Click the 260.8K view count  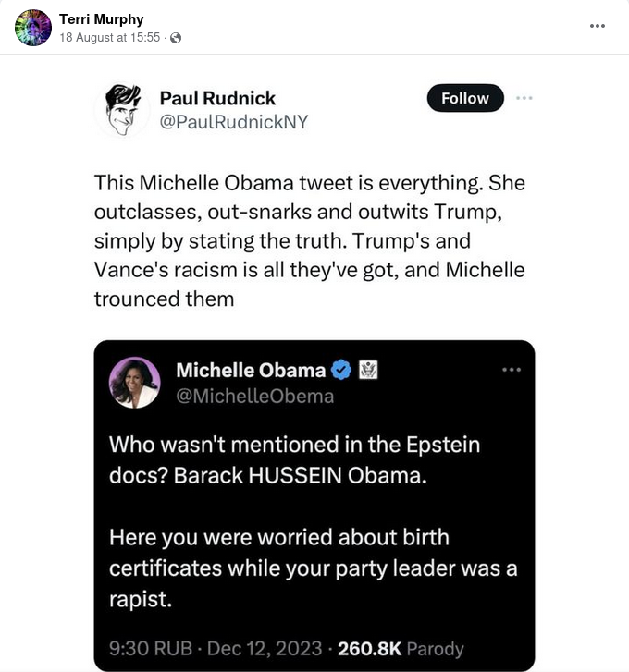[368, 648]
